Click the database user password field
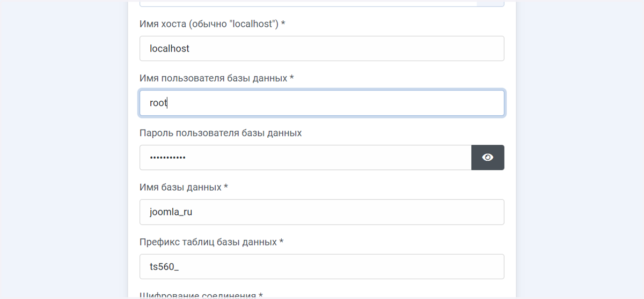 [305, 158]
